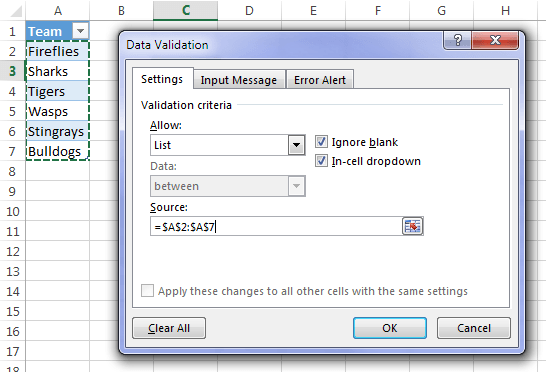Select row 1 header
The height and width of the screenshot is (372, 546).
click(x=12, y=31)
